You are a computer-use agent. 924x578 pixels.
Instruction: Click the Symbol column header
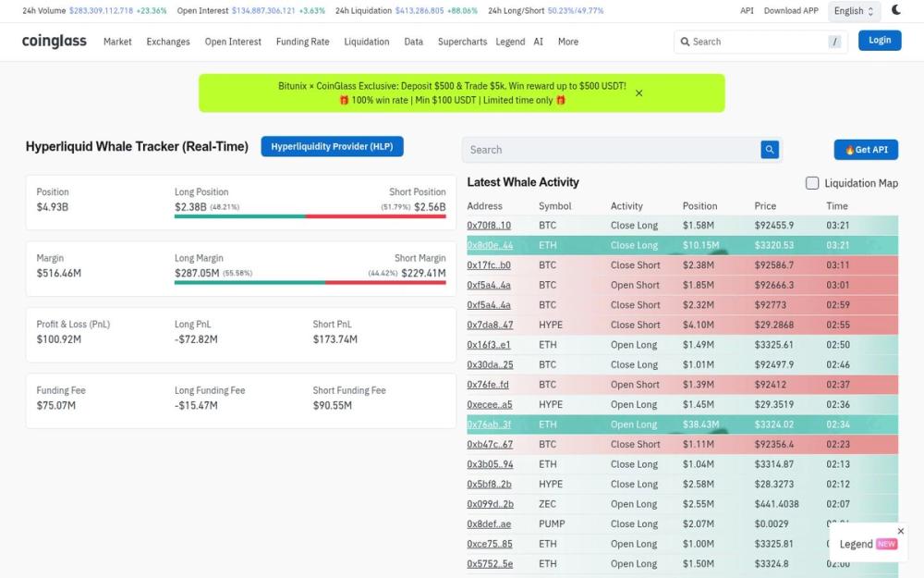(x=554, y=206)
